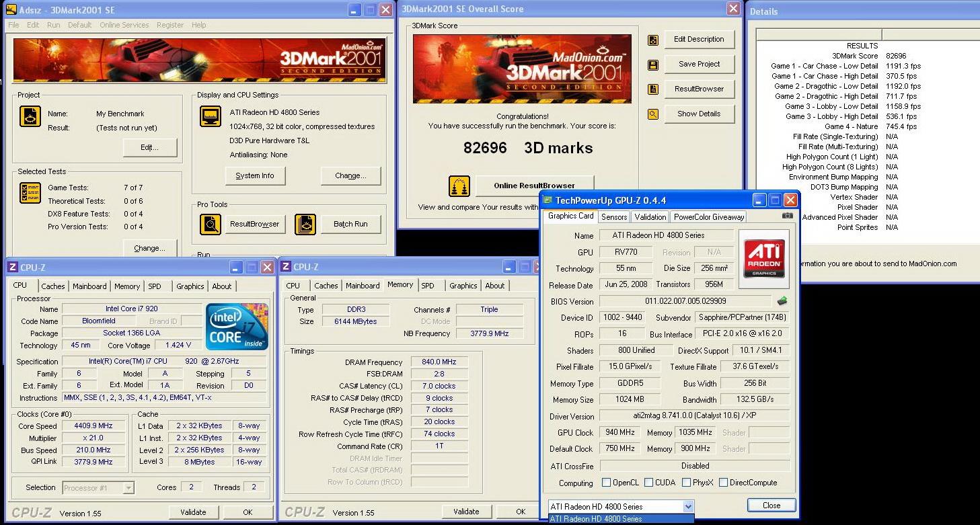This screenshot has width=980, height=525.
Task: Toggle the PhysX checkbox in GPU-Z
Action: (x=687, y=483)
